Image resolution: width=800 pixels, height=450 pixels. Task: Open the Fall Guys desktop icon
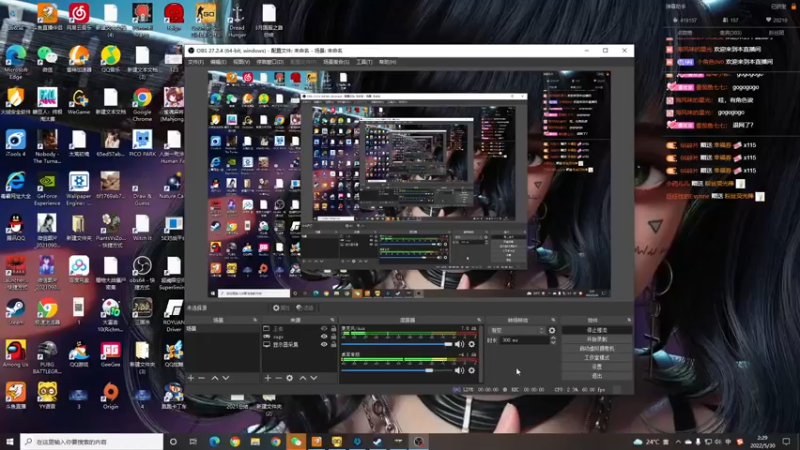pyautogui.click(x=47, y=105)
